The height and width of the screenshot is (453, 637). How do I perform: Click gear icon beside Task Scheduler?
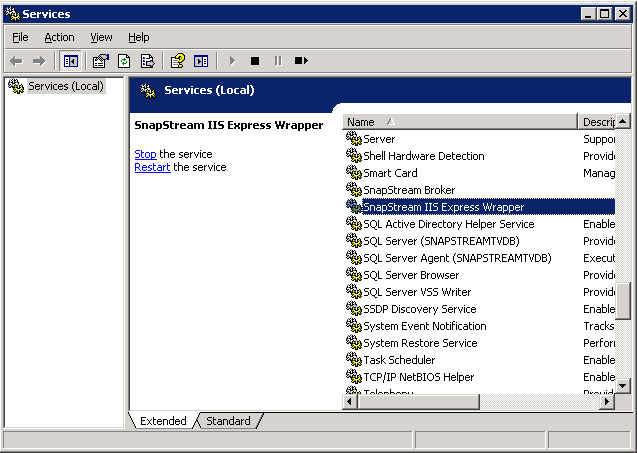[x=353, y=360]
